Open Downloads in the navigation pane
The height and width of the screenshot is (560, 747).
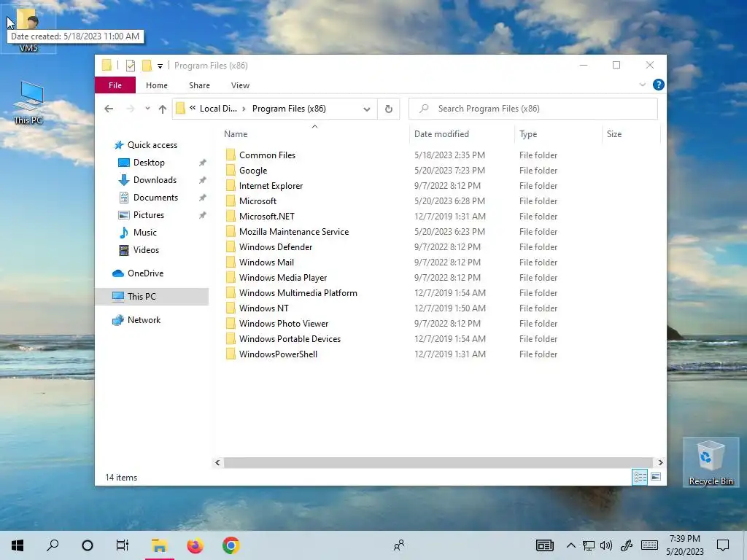point(155,180)
